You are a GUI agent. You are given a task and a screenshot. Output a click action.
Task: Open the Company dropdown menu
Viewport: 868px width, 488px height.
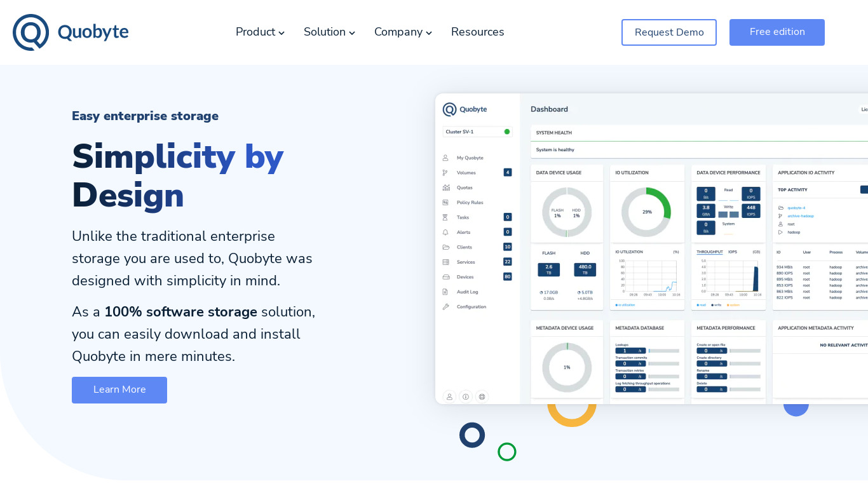[403, 32]
